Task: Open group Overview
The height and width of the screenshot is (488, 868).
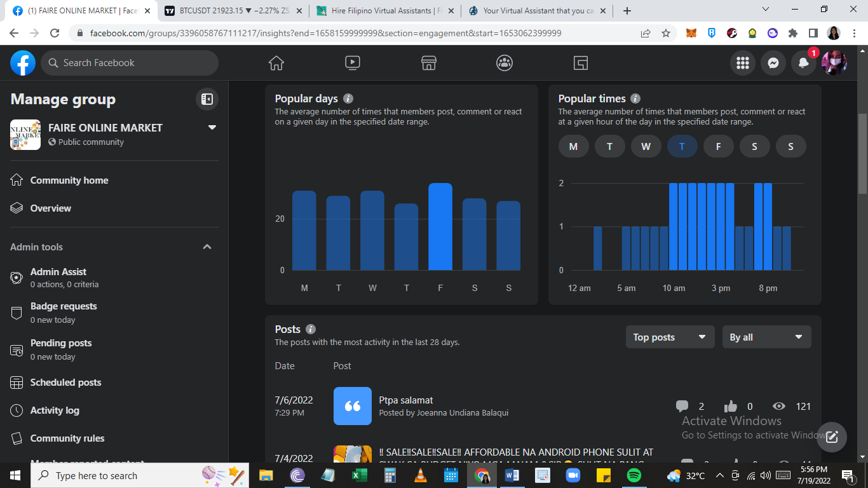Action: point(114,208)
